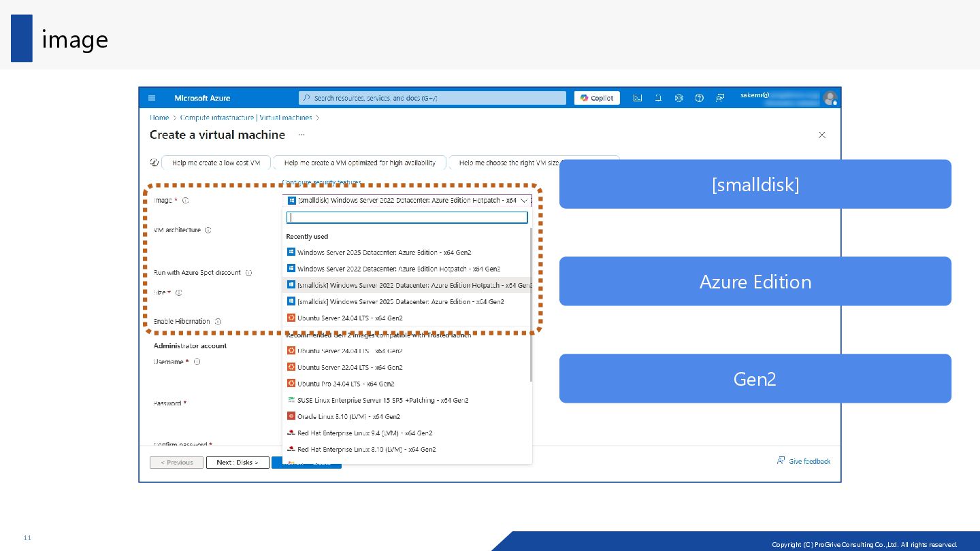Viewport: 980px width, 551px height.
Task: Click the info icon beside Username
Action: click(197, 362)
